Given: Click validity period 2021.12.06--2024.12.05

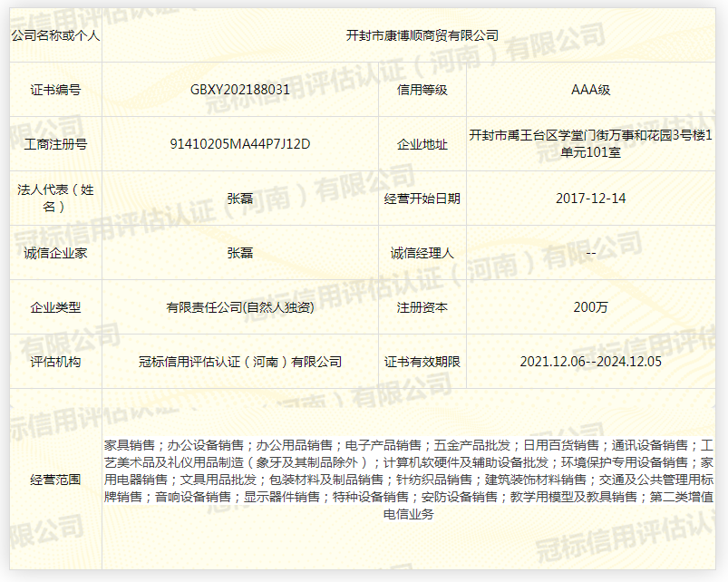Looking at the screenshot, I should point(590,362).
